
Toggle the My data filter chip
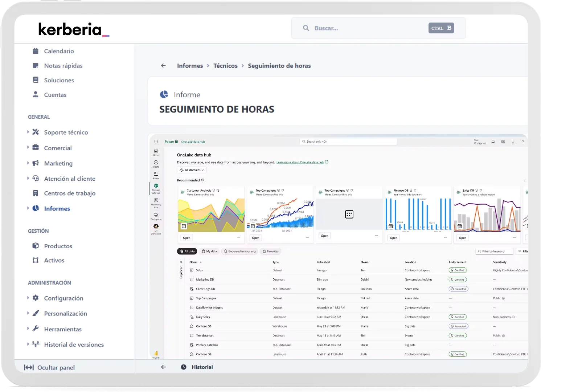[x=209, y=251]
